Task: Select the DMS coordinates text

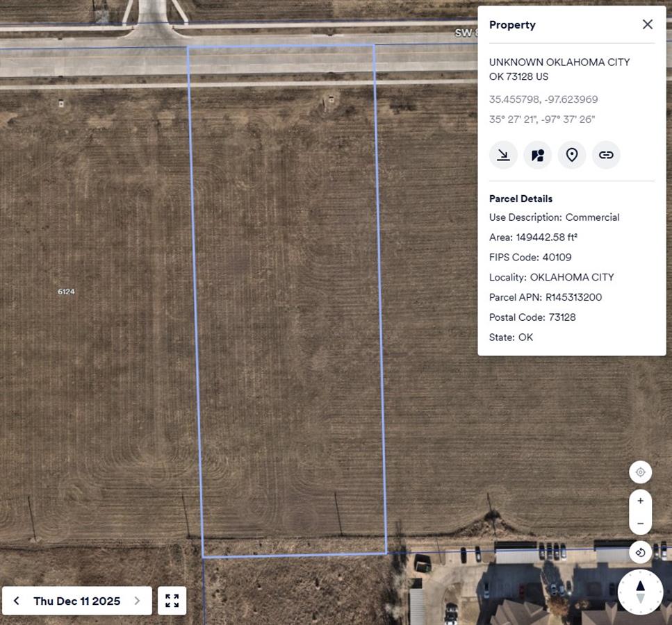Action: (542, 119)
